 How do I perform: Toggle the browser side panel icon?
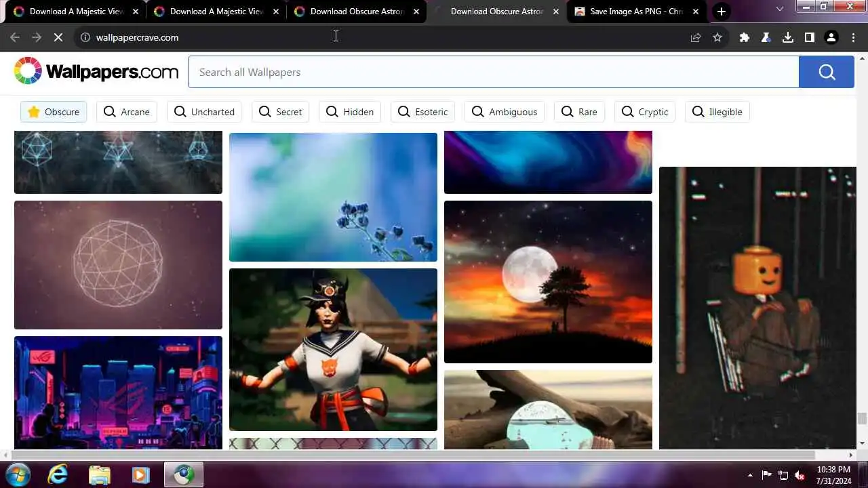(810, 38)
